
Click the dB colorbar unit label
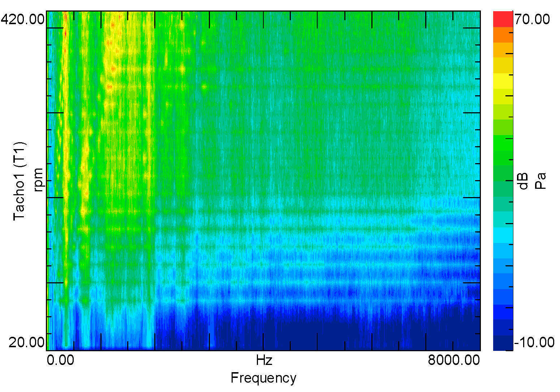coord(523,181)
